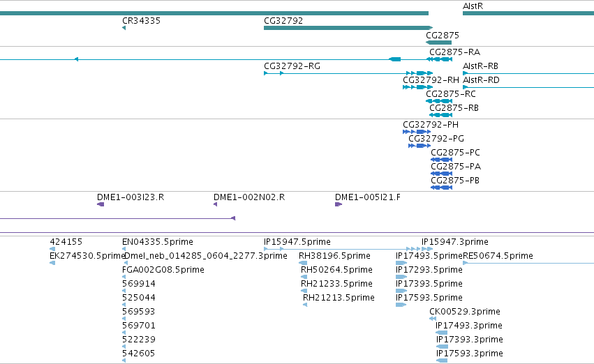Select the CG2875-PA protein label

pyautogui.click(x=456, y=167)
